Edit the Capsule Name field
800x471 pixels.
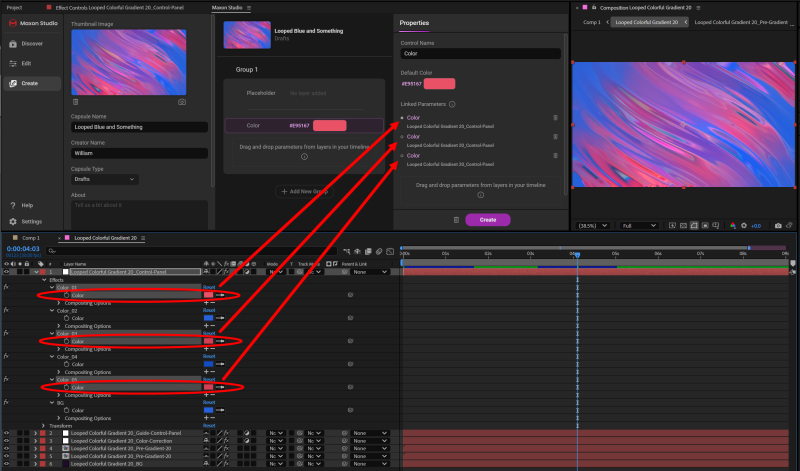tap(139, 127)
